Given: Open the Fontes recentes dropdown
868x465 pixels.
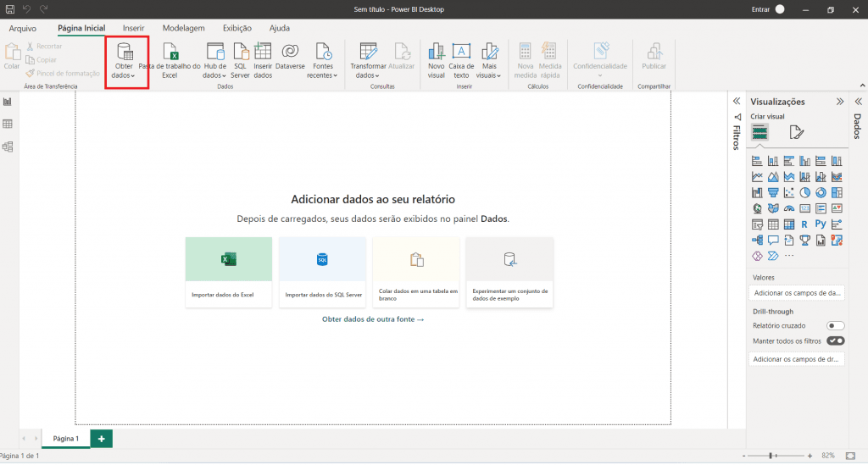Looking at the screenshot, I should [323, 75].
